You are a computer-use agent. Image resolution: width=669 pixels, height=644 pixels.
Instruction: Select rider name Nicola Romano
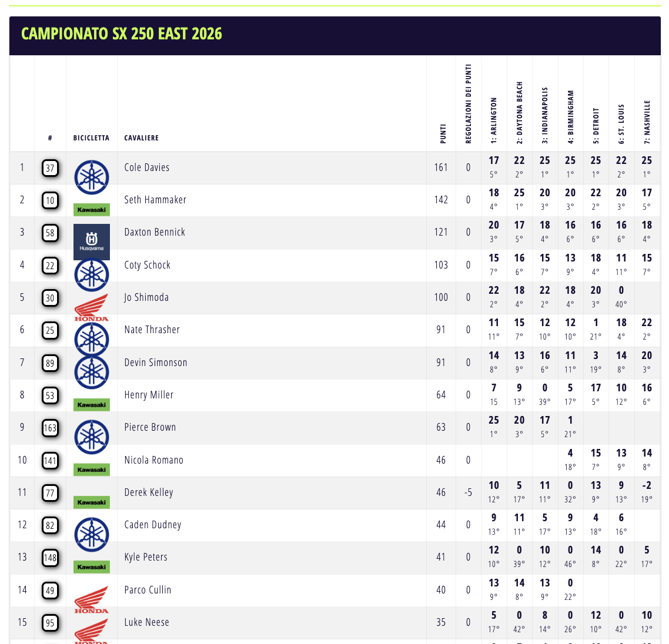tap(153, 460)
